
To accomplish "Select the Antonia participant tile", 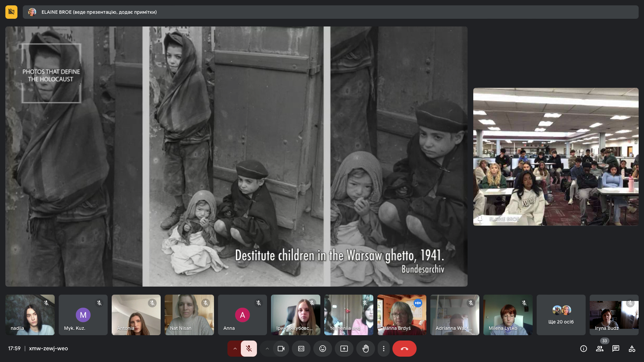I will pos(136,315).
